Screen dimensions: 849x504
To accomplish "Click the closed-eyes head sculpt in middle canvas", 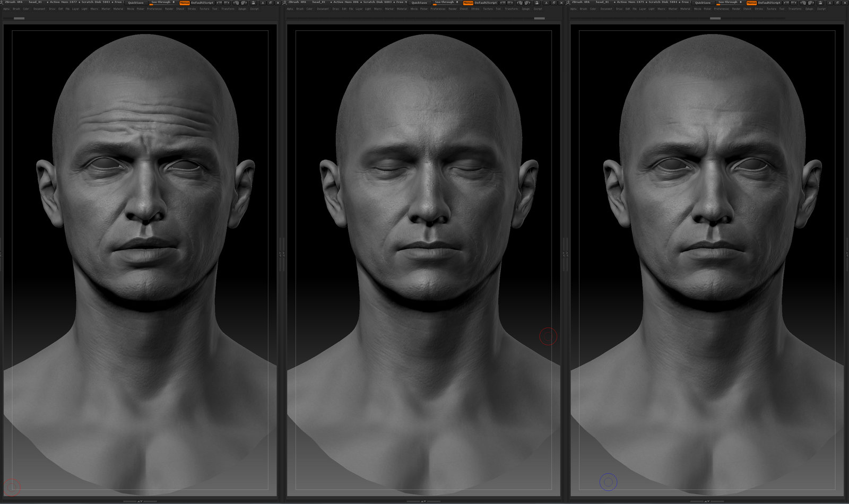I will [x=429, y=175].
